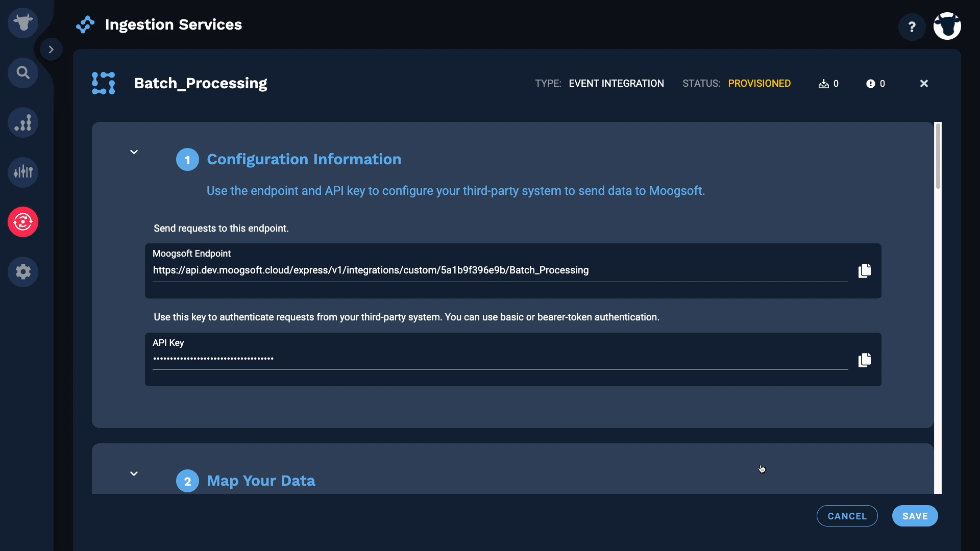Collapse the Map Your Data section

[x=134, y=473]
